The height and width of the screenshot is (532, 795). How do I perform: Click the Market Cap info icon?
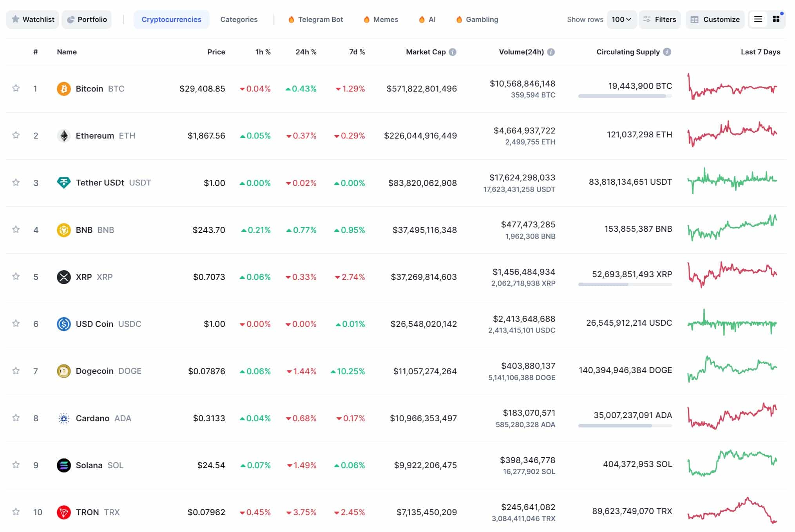(x=453, y=52)
